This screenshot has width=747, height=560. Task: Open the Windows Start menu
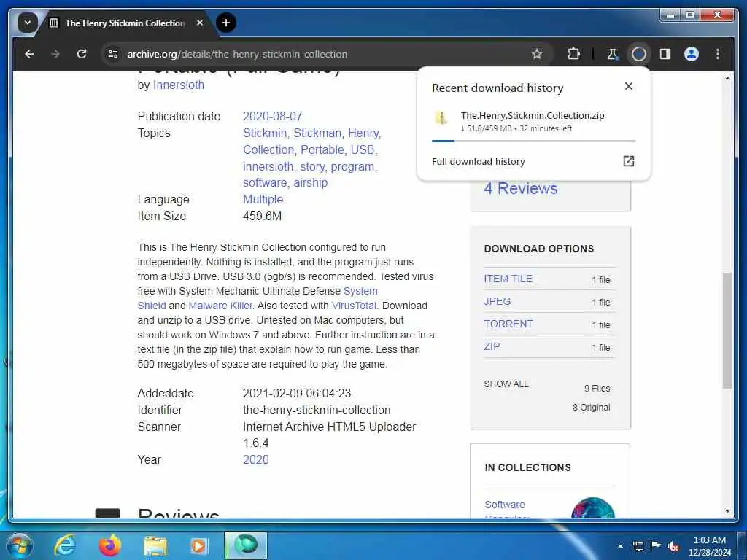[x=19, y=545]
